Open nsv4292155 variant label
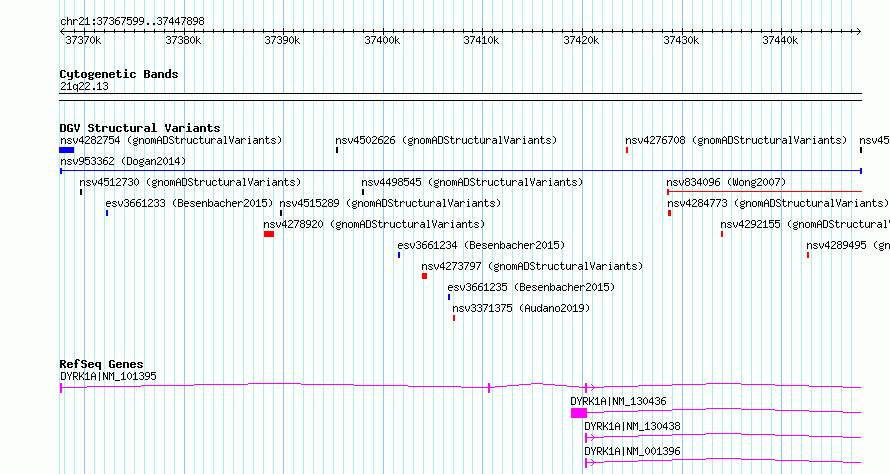Viewport: 890px width, 474px height. tap(805, 224)
